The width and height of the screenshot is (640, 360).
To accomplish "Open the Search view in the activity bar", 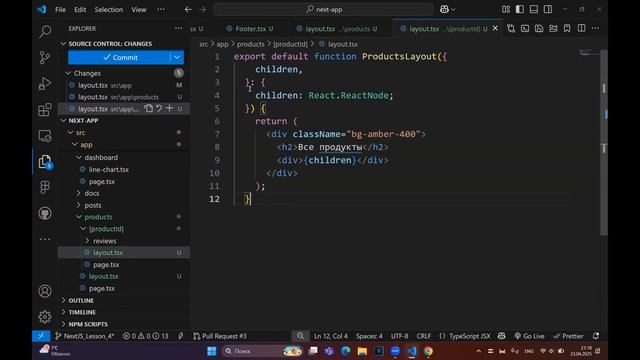I will coord(45,31).
